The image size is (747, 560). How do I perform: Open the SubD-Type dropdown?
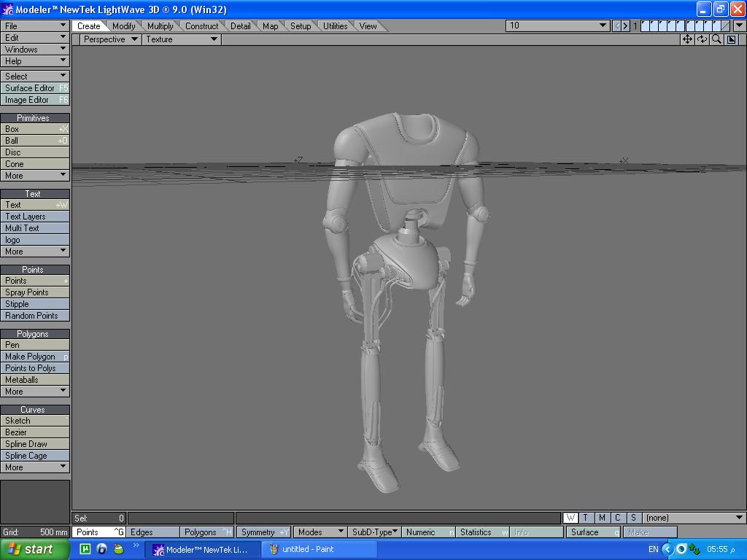(374, 532)
